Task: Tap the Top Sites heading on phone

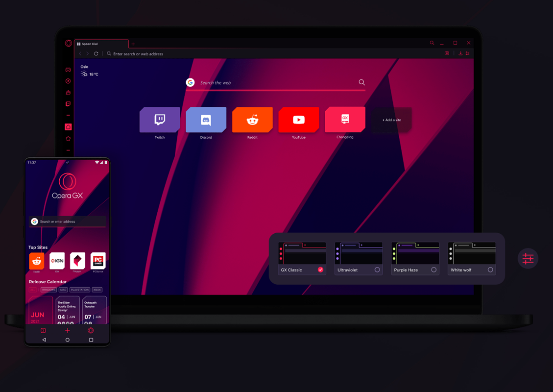Action: coord(38,247)
